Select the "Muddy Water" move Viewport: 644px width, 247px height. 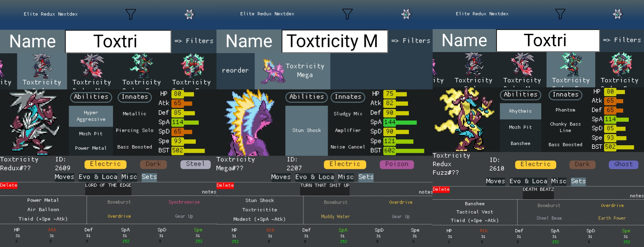tap(336, 217)
